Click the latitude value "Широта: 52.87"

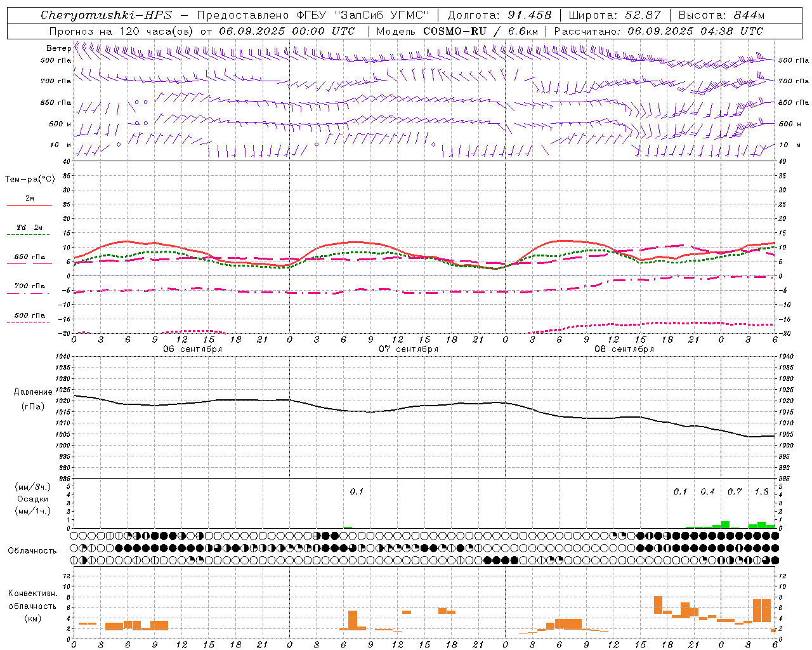click(615, 15)
